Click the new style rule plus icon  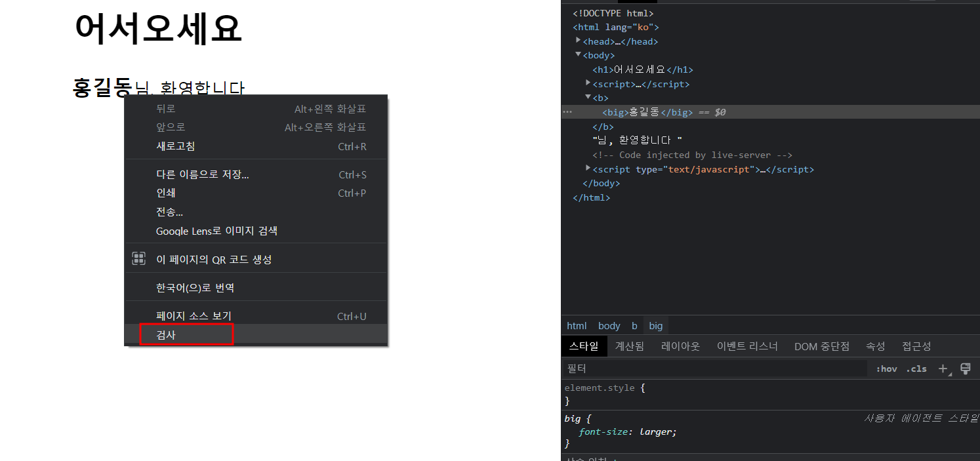click(x=943, y=369)
